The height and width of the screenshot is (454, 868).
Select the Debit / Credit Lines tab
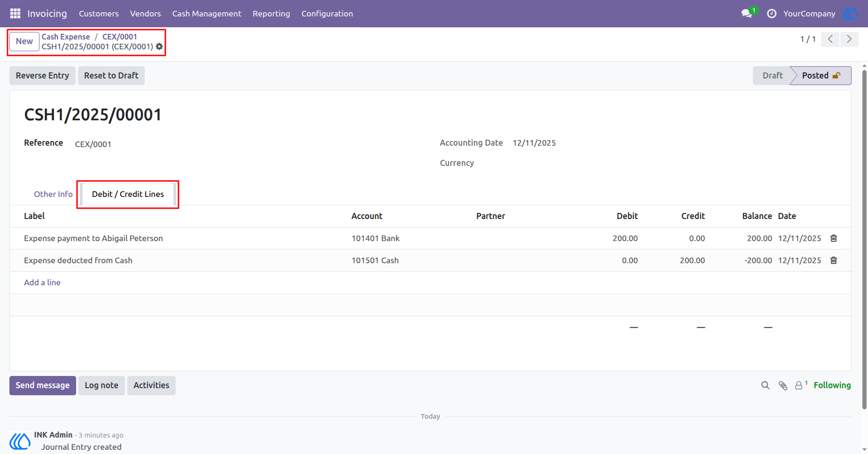point(128,194)
